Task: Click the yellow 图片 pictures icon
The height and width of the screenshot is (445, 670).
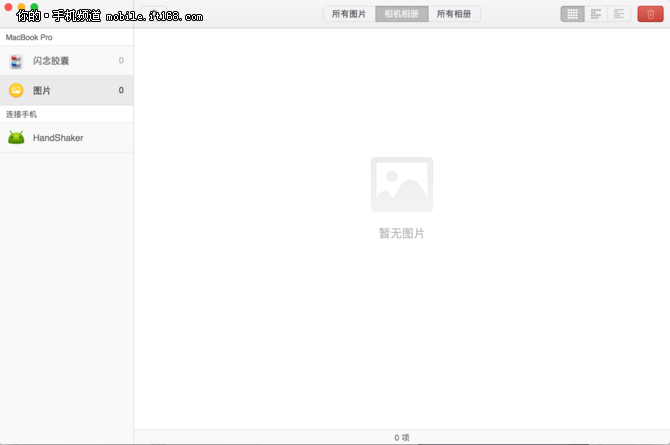Action: point(16,91)
